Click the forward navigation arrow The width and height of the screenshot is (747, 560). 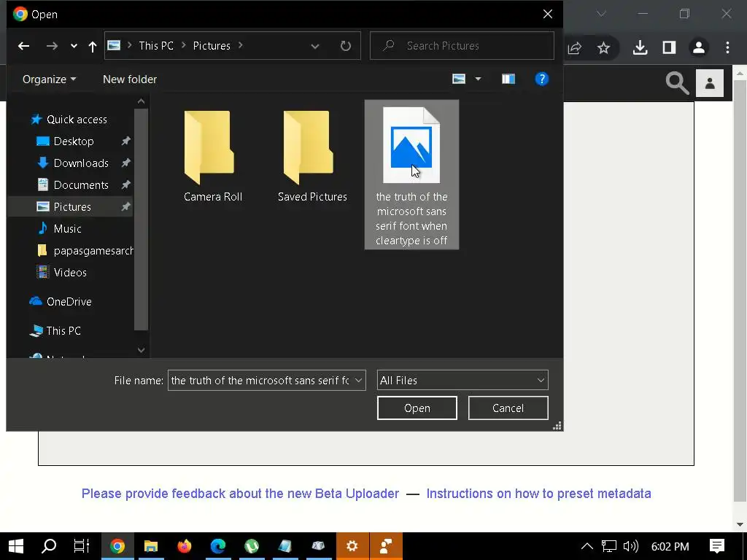52,46
